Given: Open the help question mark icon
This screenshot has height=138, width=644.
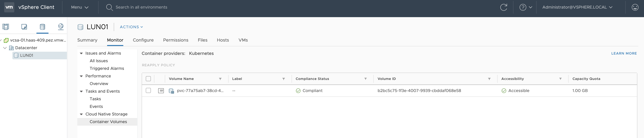Looking at the screenshot, I should tap(522, 7).
